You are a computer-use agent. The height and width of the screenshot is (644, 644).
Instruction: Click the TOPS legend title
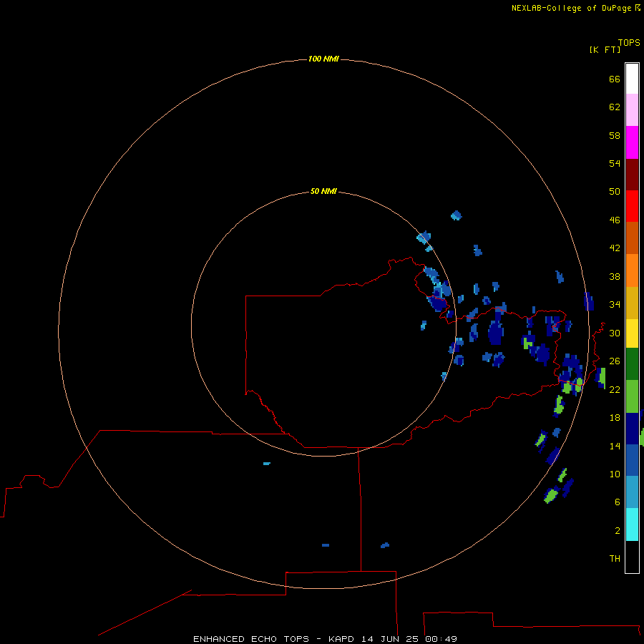(x=629, y=42)
